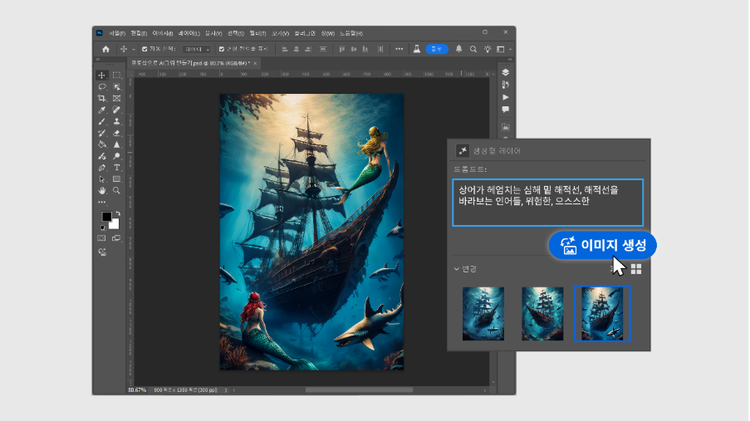Open the screen mode switcher in toolbox
Viewport: 750px width, 421px height.
pos(116,238)
